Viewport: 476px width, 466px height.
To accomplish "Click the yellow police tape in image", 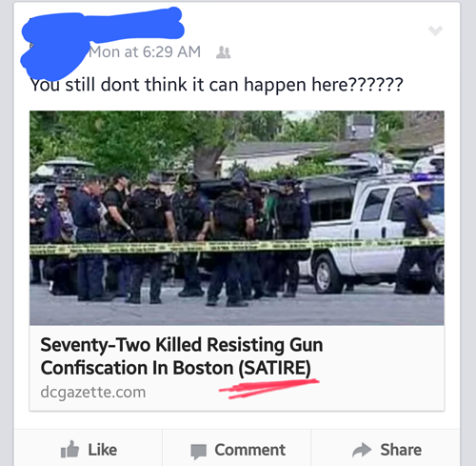I will coord(237,247).
